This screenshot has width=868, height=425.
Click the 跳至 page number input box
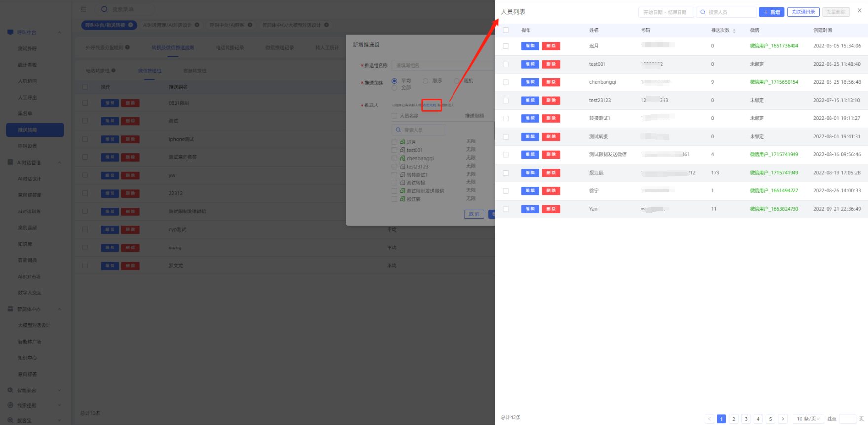(847, 419)
